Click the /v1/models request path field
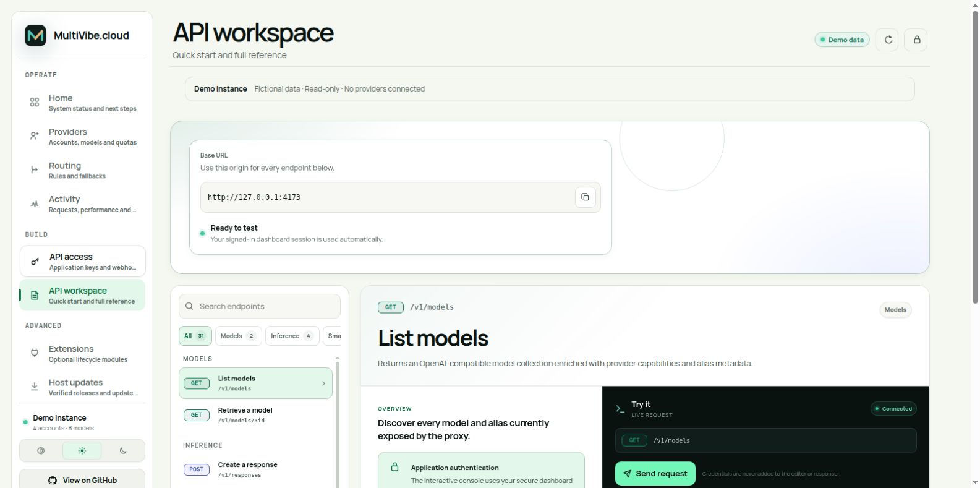This screenshot has height=488, width=980. point(765,440)
